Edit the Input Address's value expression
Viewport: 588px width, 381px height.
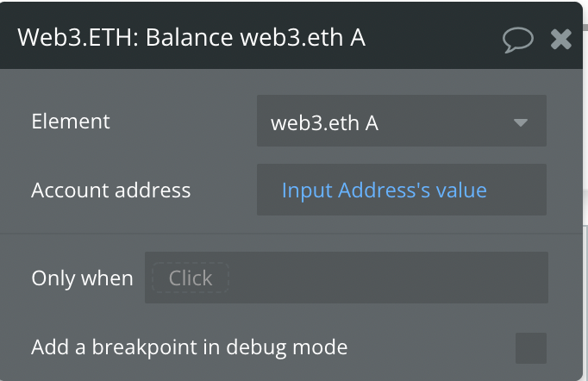[384, 190]
